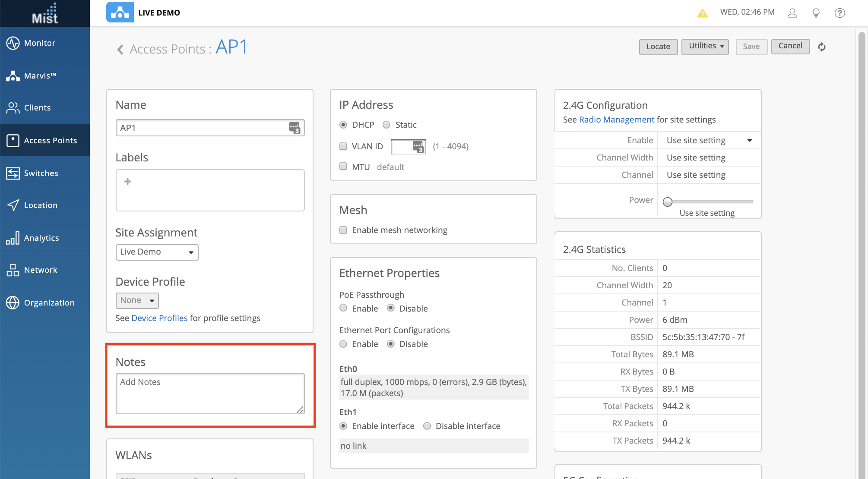868x479 pixels.
Task: Enable mesh networking checkbox
Action: pos(343,230)
